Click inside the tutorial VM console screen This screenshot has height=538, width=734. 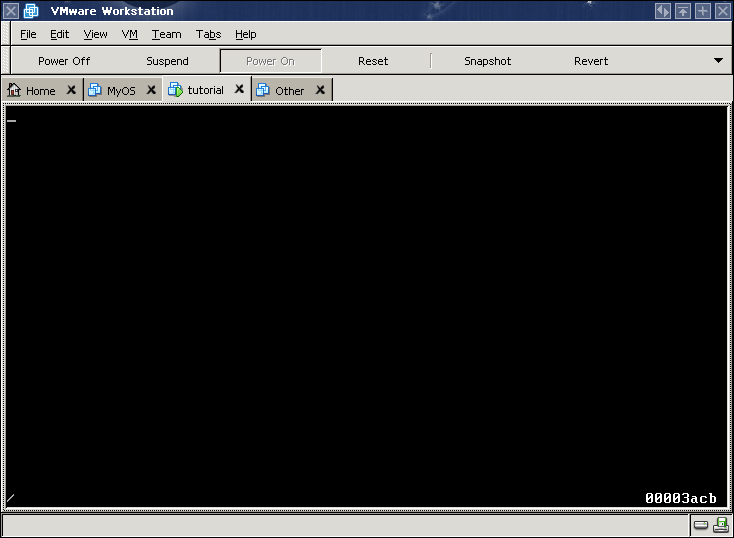coord(367,307)
